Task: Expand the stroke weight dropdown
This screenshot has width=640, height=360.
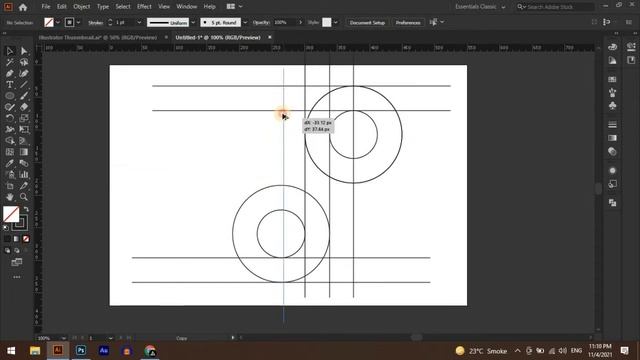Action: pos(139,22)
